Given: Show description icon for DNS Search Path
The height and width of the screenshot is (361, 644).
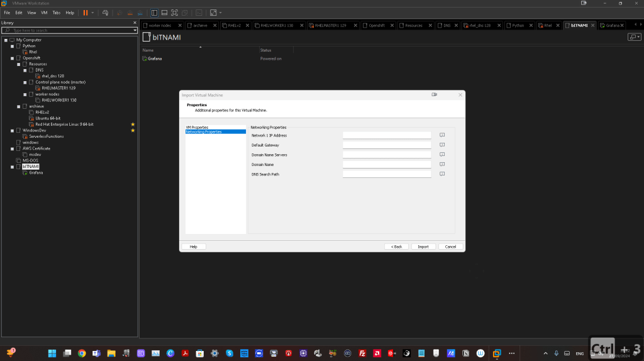Looking at the screenshot, I should [442, 174].
